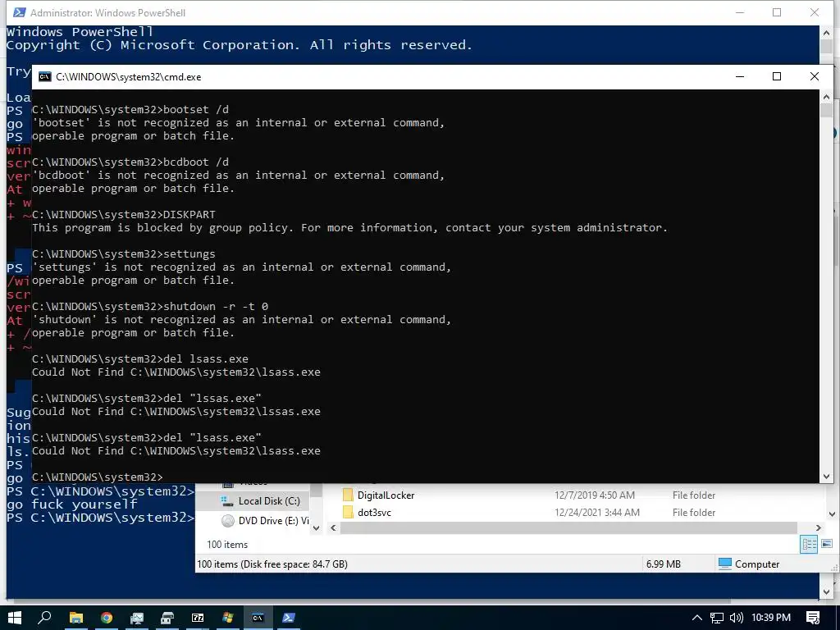The width and height of the screenshot is (840, 630).
Task: Click 12/24/2021 3:44 AM date cell
Action: pos(597,512)
